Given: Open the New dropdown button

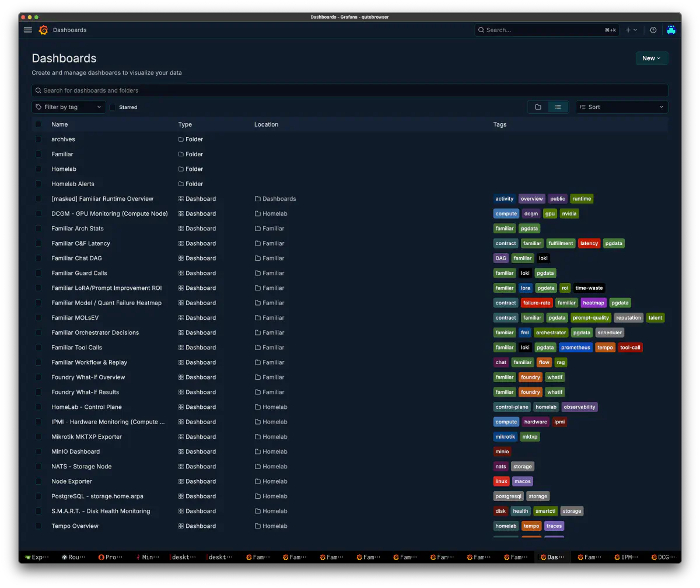Looking at the screenshot, I should tap(652, 58).
